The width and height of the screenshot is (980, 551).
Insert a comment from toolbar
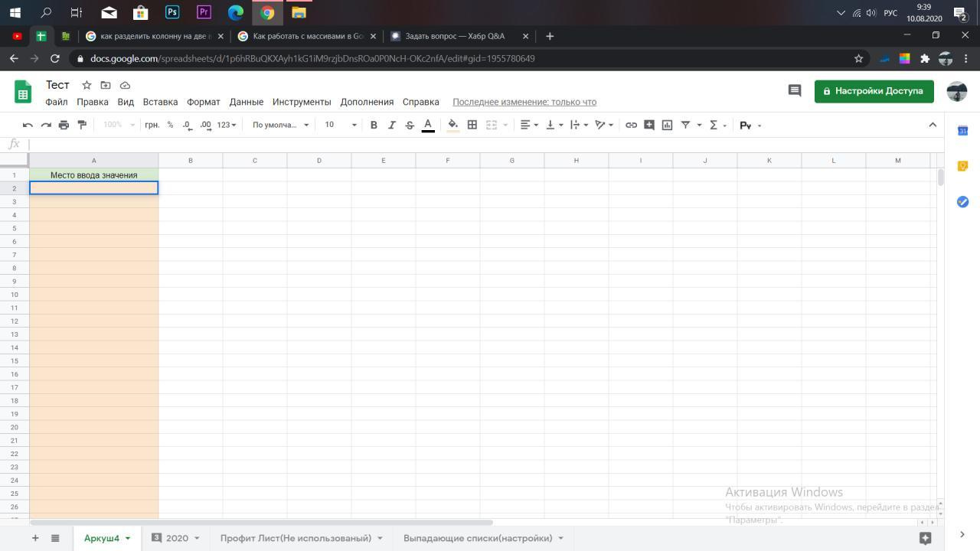649,125
